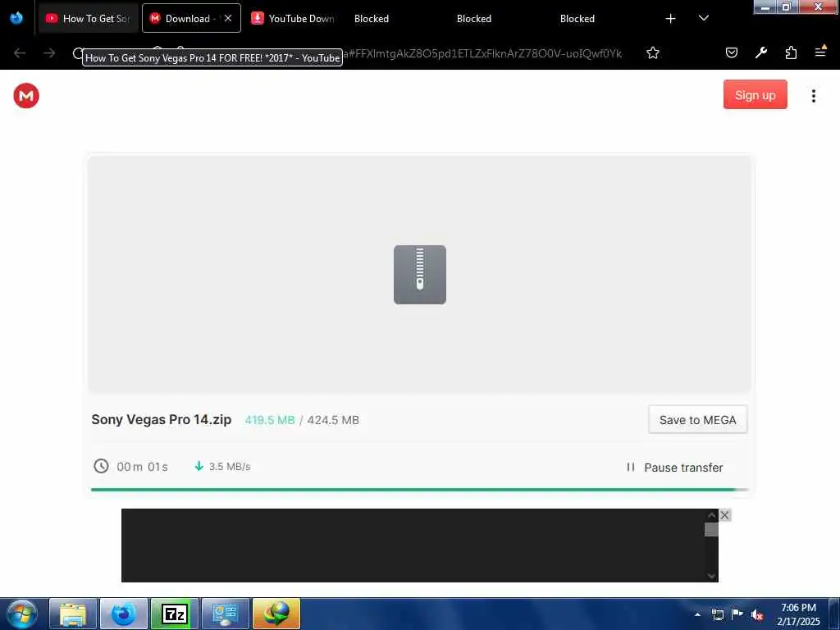Click Save to MEGA button
Viewport: 840px width, 630px height.
(x=697, y=420)
